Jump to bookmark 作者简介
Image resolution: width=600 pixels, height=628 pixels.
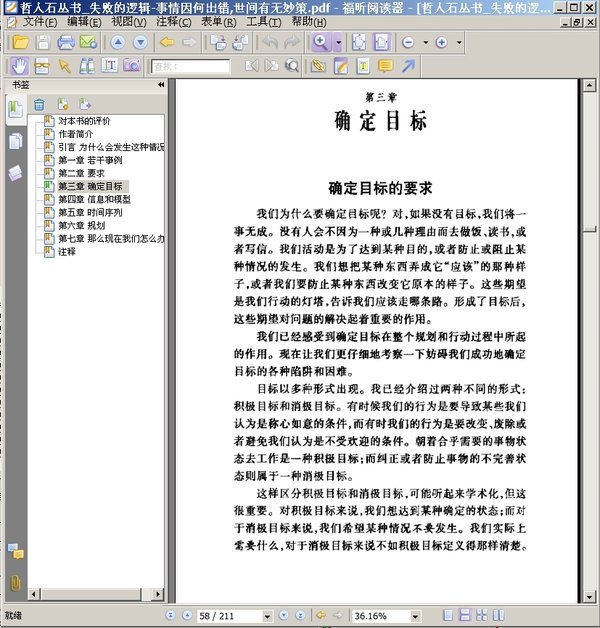(x=78, y=133)
